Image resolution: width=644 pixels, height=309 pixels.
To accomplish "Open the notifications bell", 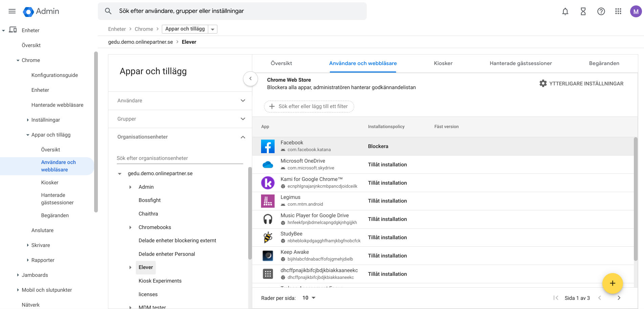I will point(565,12).
